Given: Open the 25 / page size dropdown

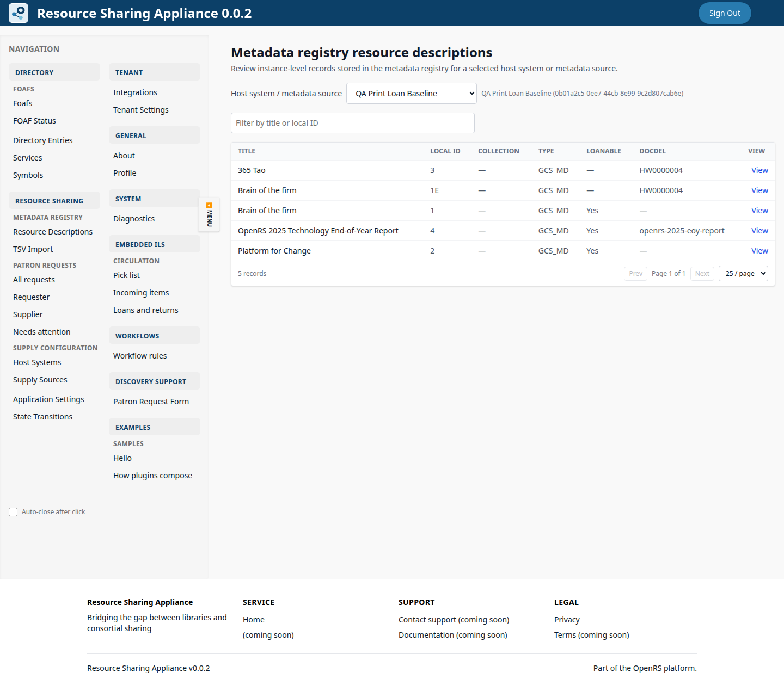Looking at the screenshot, I should (743, 274).
